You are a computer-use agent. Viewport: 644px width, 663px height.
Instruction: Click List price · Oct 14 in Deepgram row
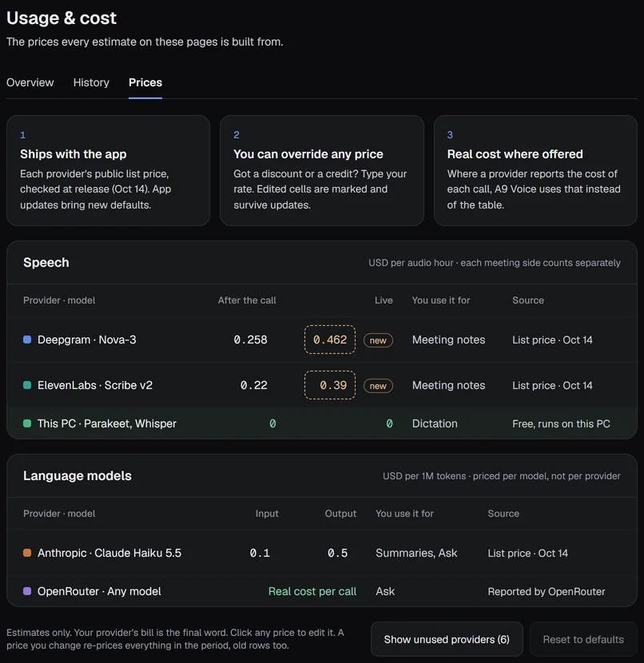[552, 339]
